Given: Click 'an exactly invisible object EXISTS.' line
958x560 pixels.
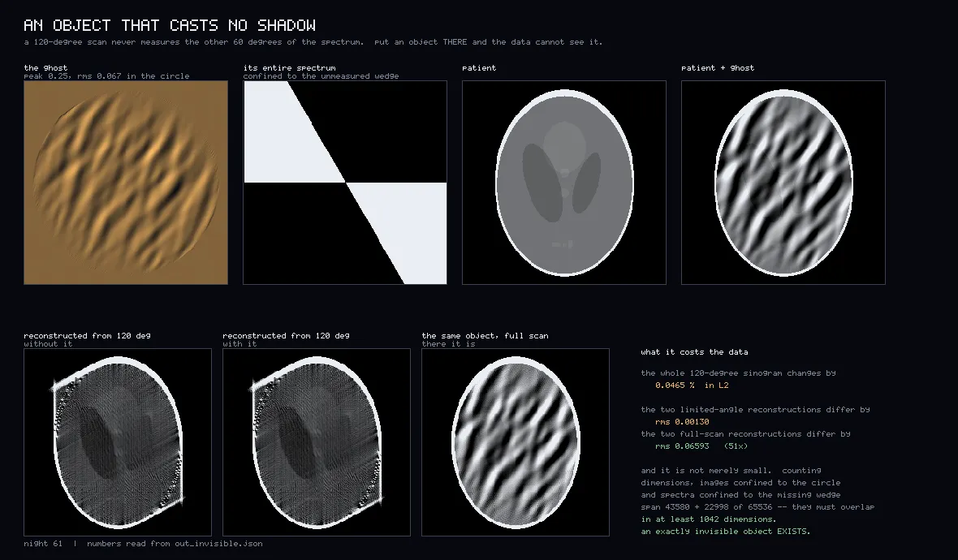Looking at the screenshot, I should (727, 532).
